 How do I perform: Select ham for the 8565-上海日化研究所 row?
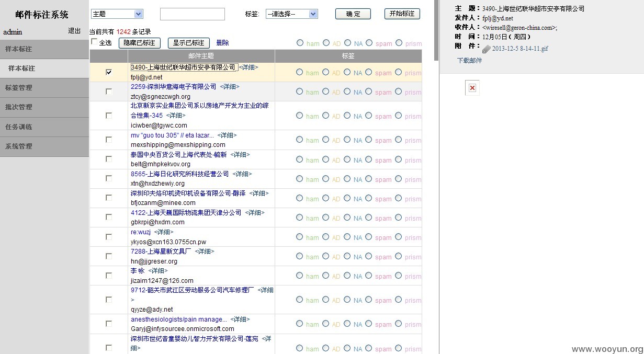[x=300, y=178]
